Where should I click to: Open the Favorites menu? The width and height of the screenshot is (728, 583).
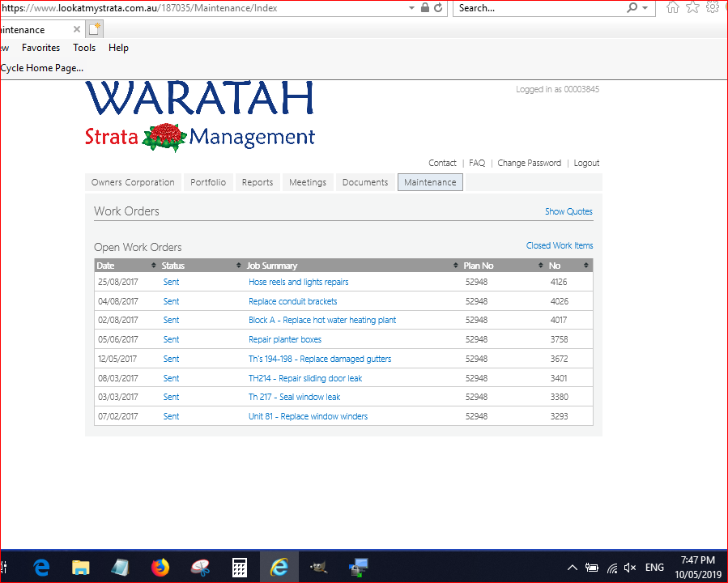click(x=40, y=48)
